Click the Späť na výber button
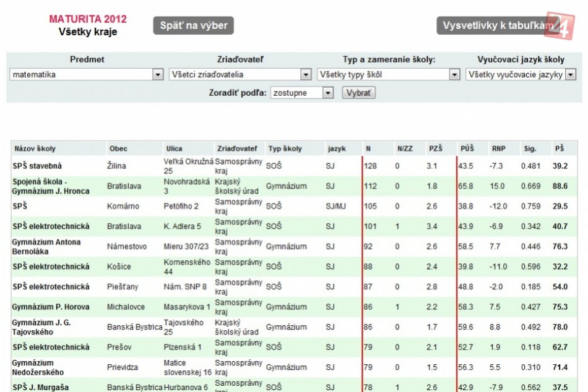This screenshot has height=392, width=588. coord(193,26)
